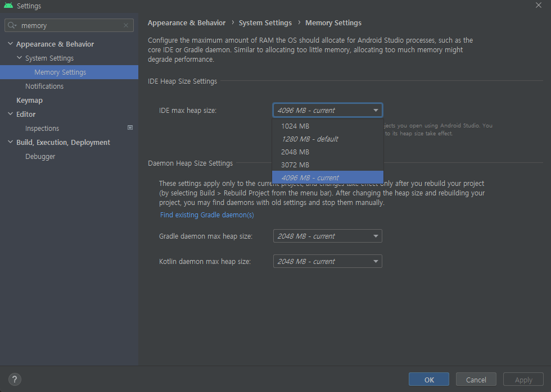Select 1024 MB from heap size list
Screen dimensions: 551x392
click(x=327, y=126)
